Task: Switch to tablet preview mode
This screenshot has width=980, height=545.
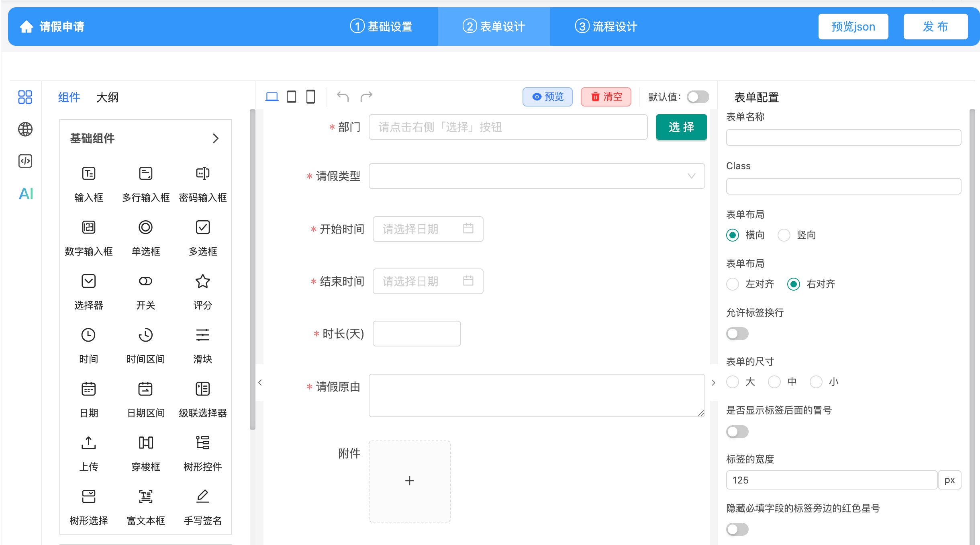Action: (x=292, y=97)
